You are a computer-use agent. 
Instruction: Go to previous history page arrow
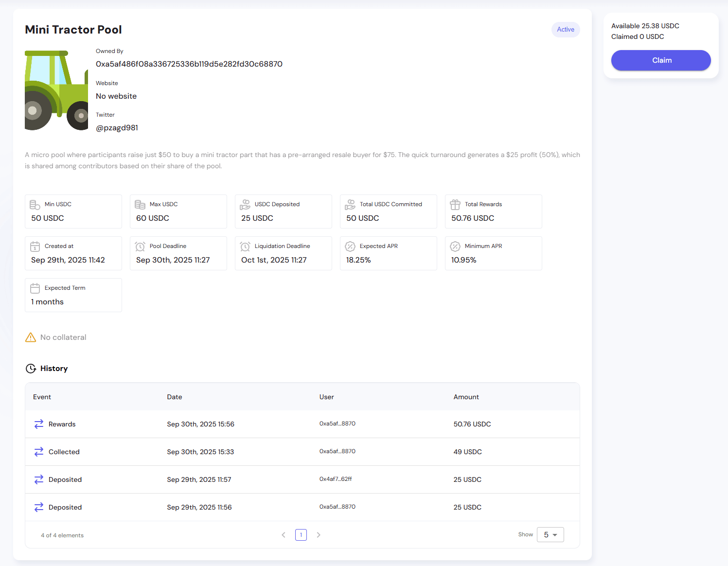[284, 535]
